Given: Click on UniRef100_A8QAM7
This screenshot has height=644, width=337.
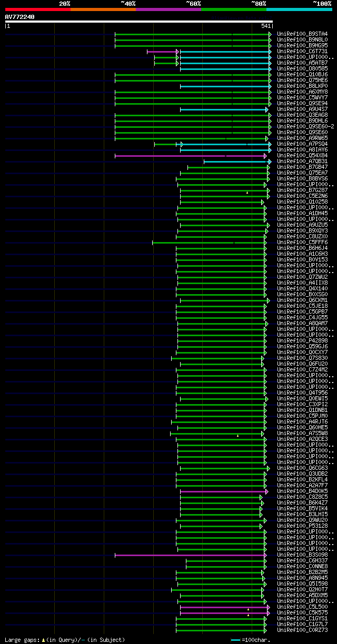Looking at the screenshot, I should pos(302,324).
